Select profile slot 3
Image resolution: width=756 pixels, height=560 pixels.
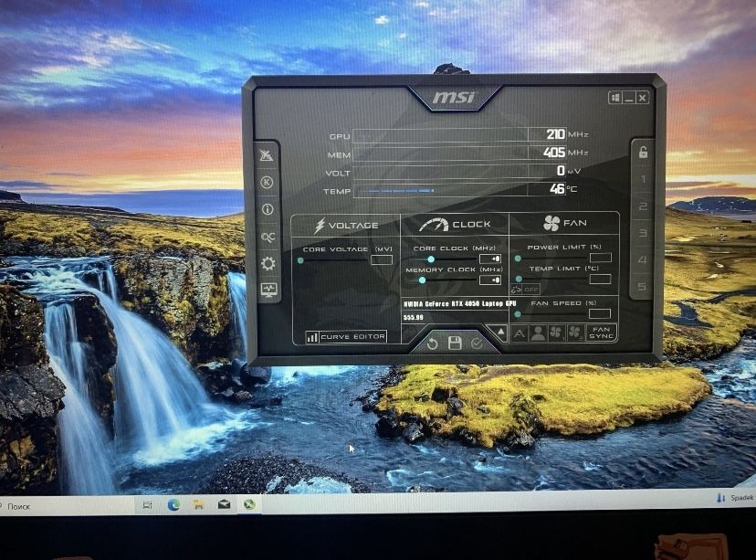642,234
